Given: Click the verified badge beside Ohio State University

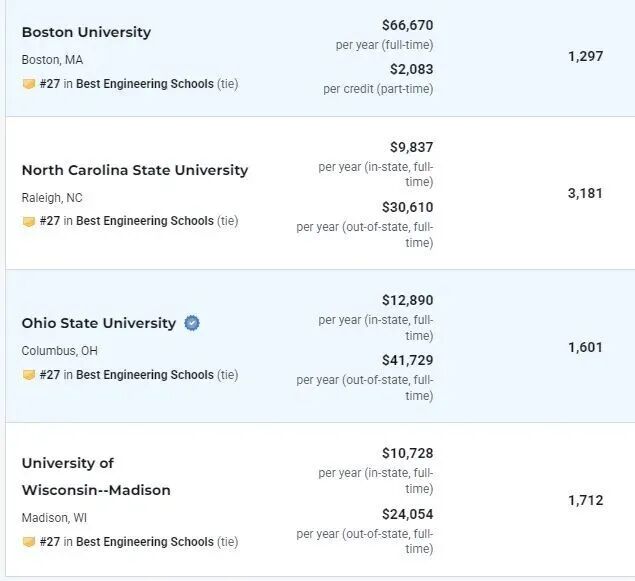Looking at the screenshot, I should (x=192, y=323).
